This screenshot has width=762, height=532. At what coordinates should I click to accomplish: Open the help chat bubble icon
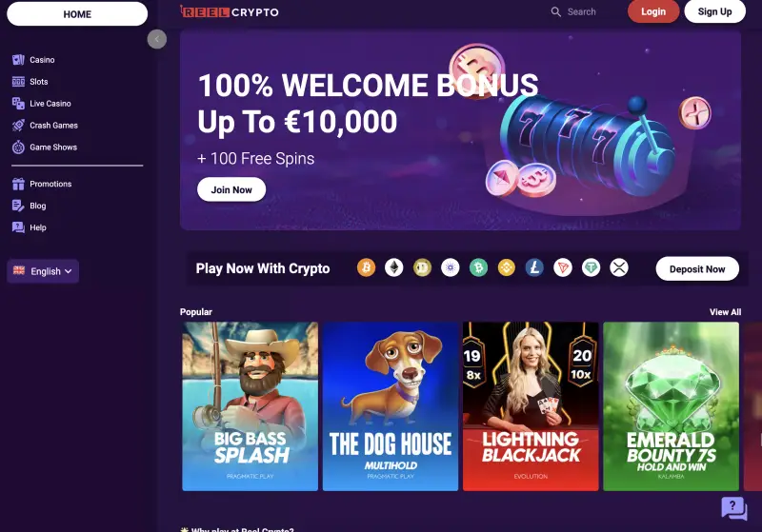[734, 508]
